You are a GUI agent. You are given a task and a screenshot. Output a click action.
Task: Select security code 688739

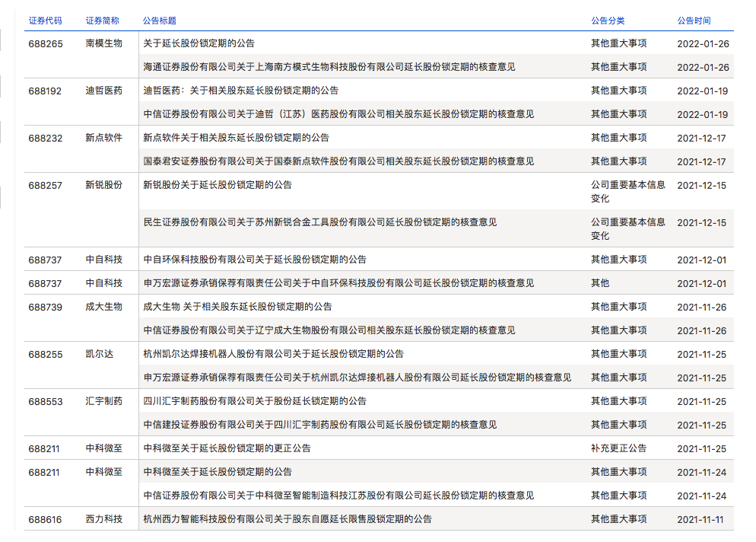(46, 308)
